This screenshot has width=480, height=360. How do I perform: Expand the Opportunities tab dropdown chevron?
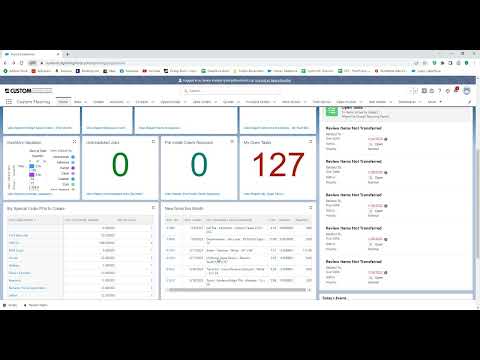tap(185, 102)
